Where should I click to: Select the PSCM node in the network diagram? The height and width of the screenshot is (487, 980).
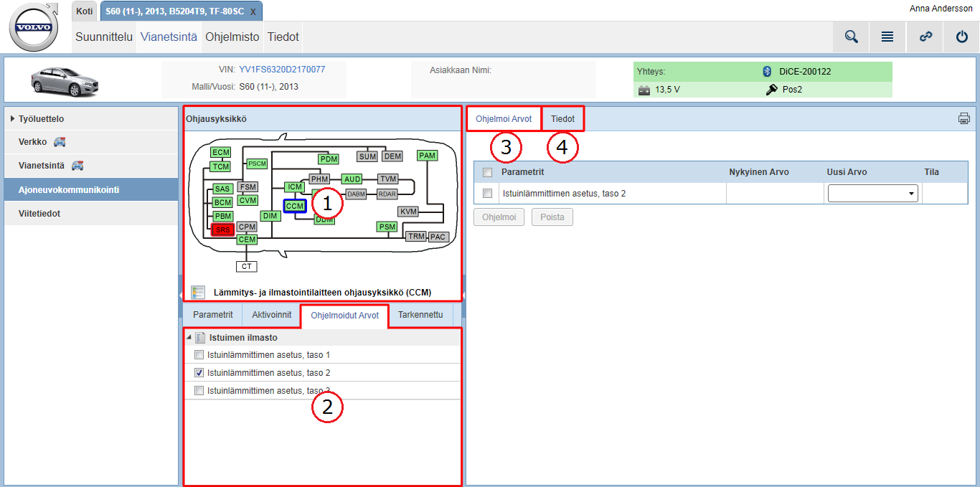pos(257,164)
